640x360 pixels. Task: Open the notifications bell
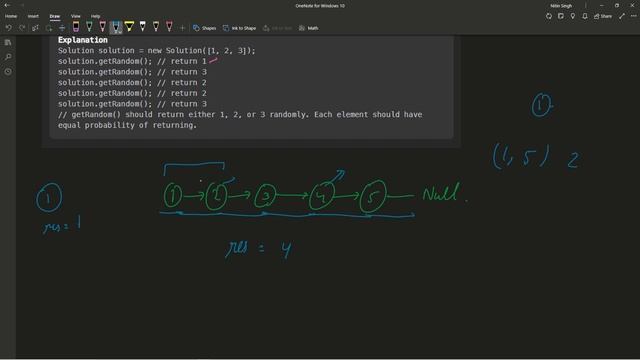pyautogui.click(x=585, y=16)
